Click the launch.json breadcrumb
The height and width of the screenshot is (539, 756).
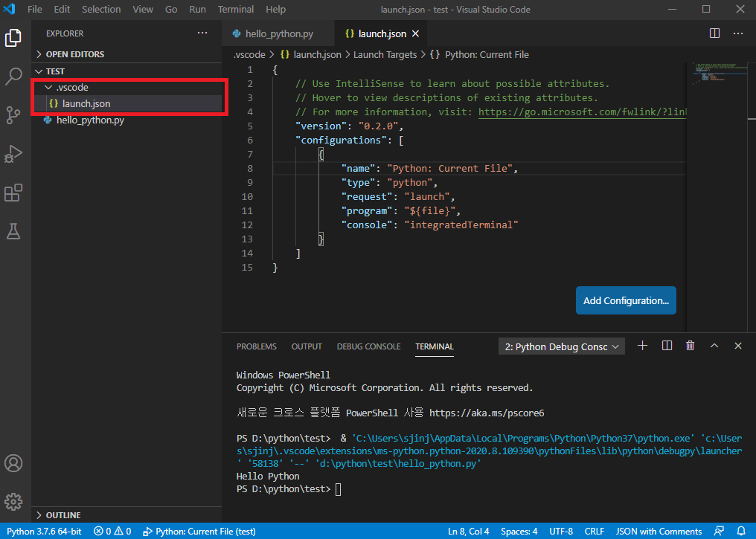(x=312, y=55)
